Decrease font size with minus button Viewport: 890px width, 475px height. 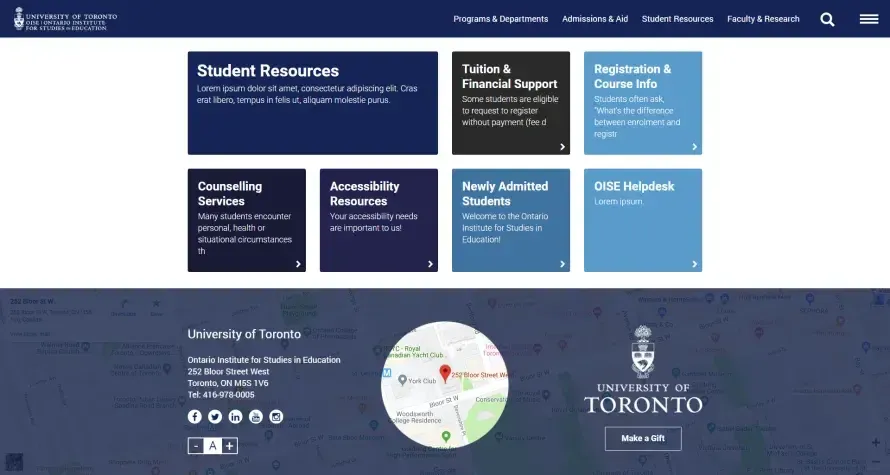pos(196,446)
